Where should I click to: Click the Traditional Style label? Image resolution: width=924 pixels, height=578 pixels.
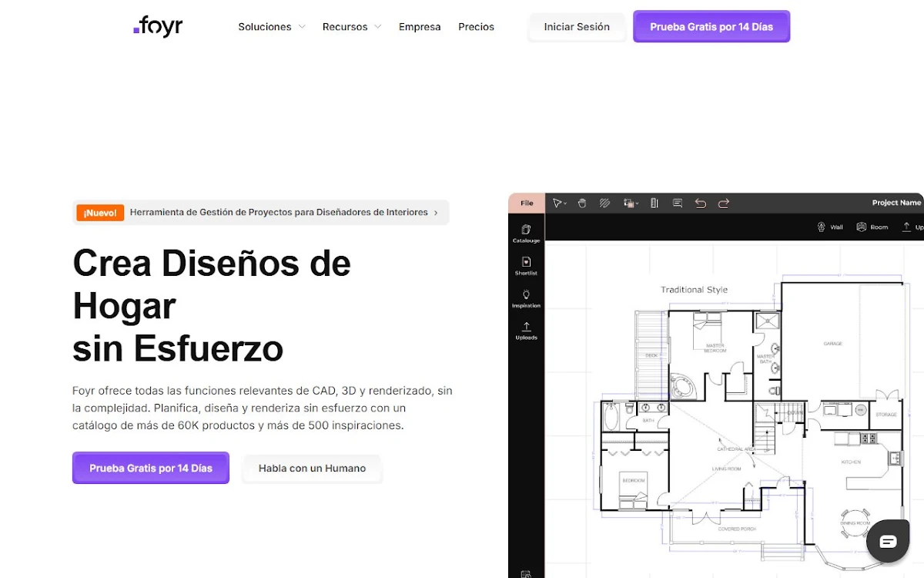pyautogui.click(x=694, y=290)
